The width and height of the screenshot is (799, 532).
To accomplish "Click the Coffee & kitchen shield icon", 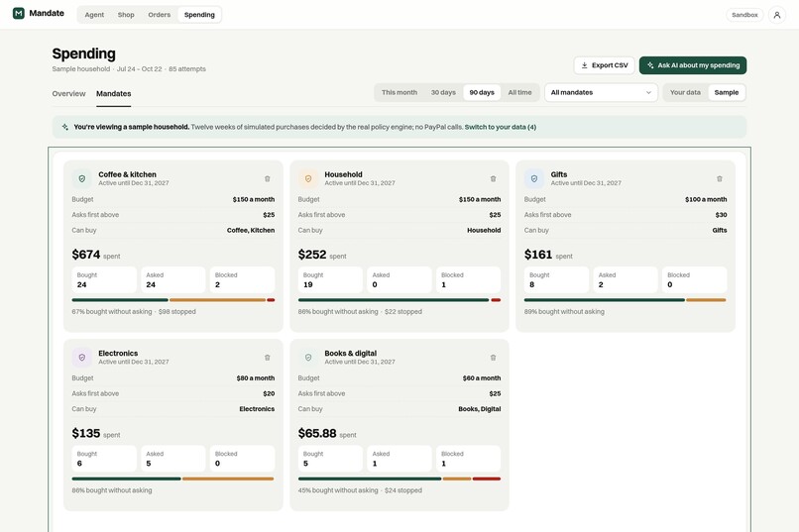I will coord(82,178).
